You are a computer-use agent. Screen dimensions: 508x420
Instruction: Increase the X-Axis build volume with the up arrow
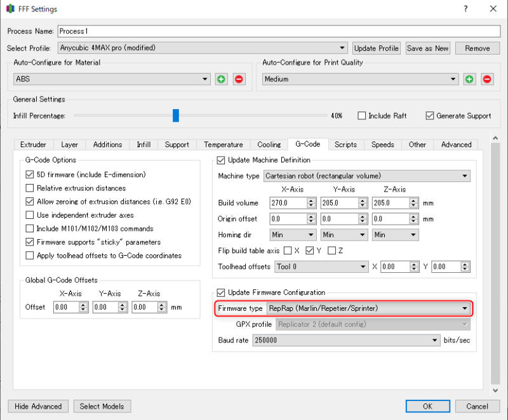click(x=311, y=200)
